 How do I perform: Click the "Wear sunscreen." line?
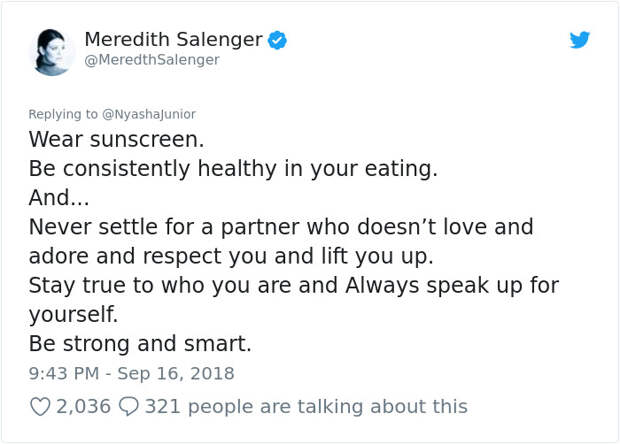[x=116, y=140]
